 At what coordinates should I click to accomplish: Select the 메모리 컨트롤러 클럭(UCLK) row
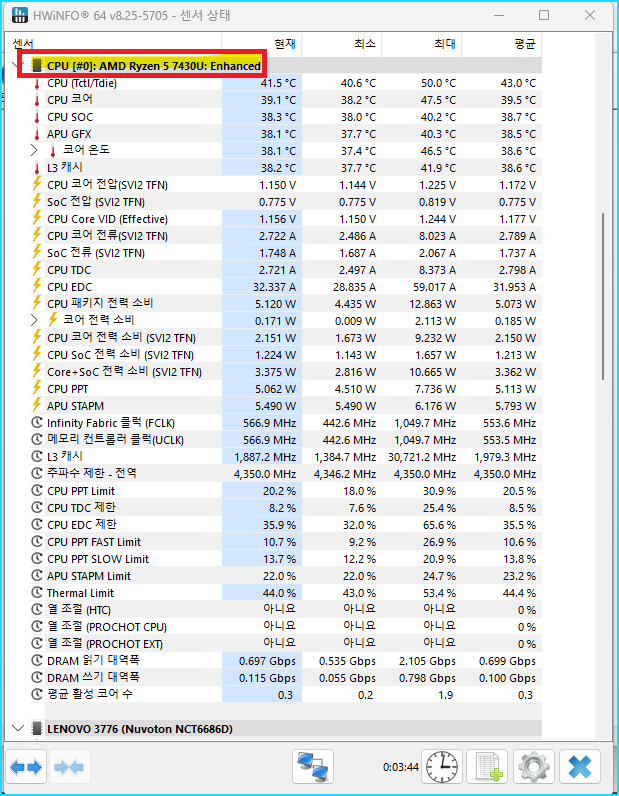pyautogui.click(x=285, y=440)
